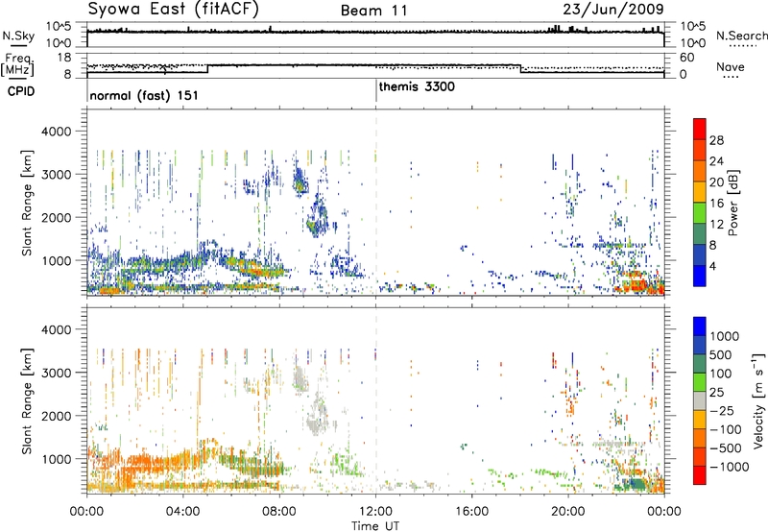This screenshot has height=532, width=768.
Task: Click the 'Velocity [m s-1]' colorbar label
Action: coord(758,400)
